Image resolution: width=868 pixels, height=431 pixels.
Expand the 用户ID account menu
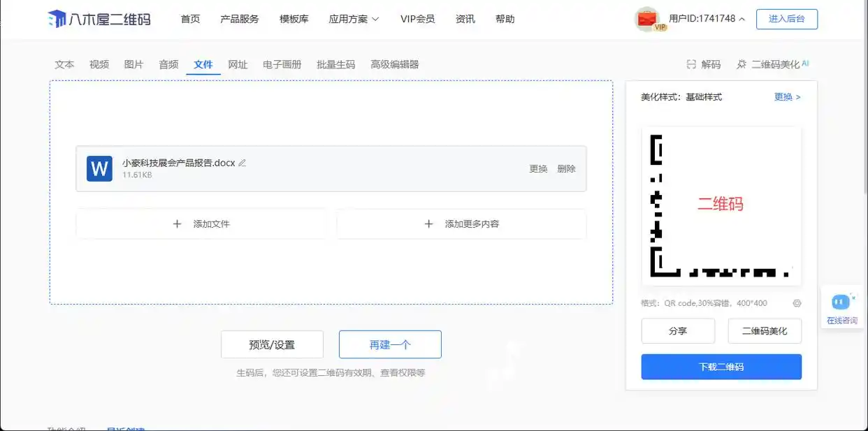tap(707, 19)
